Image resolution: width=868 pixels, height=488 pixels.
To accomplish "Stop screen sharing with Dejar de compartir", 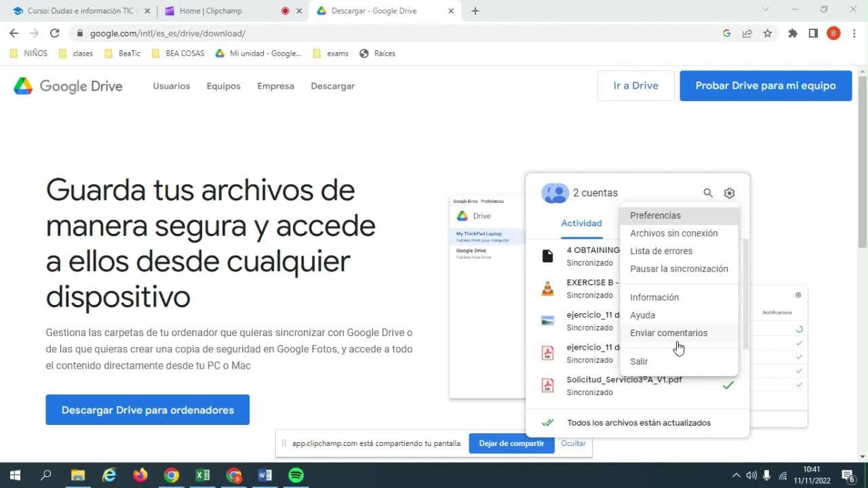I will point(511,443).
